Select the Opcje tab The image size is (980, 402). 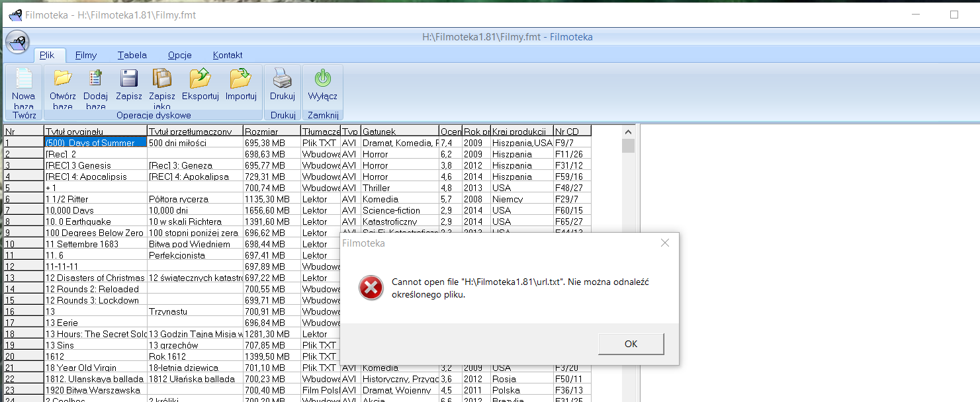pos(180,56)
